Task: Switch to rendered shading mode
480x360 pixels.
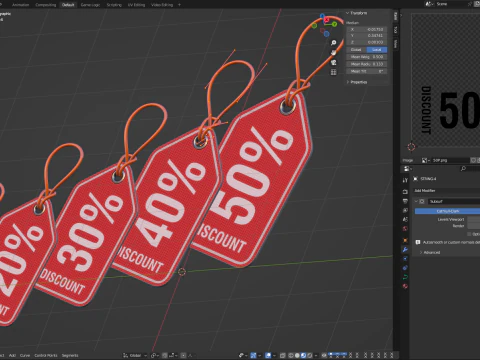Action: (x=310, y=356)
